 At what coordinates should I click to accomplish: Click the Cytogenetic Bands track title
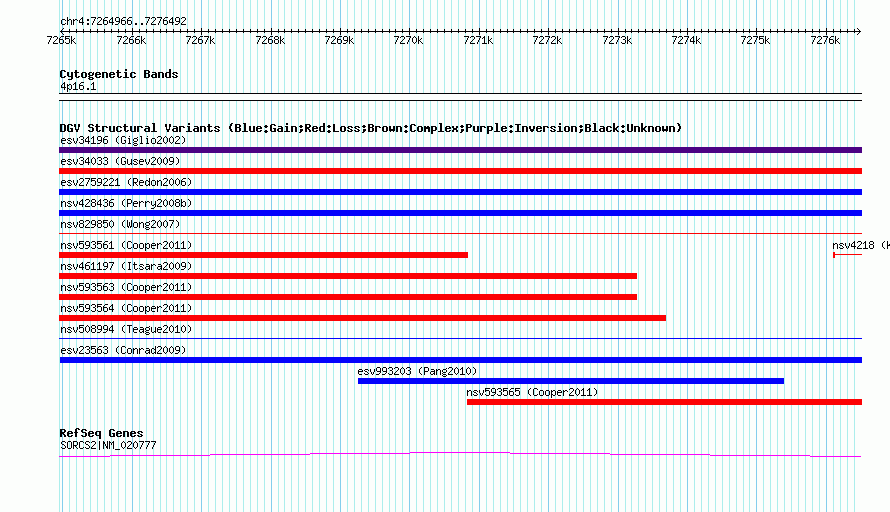(119, 74)
